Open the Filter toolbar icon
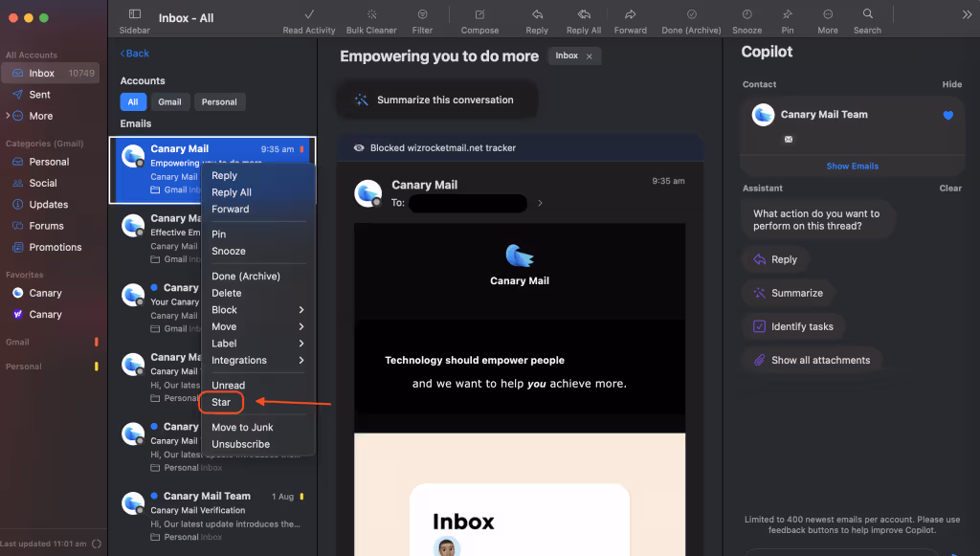Screen dimensions: 980x556 pyautogui.click(x=422, y=14)
